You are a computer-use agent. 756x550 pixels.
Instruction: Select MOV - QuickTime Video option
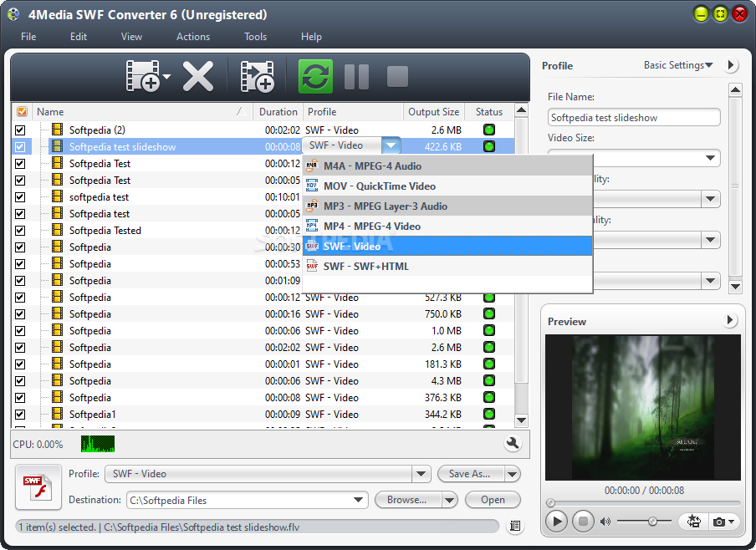point(447,186)
